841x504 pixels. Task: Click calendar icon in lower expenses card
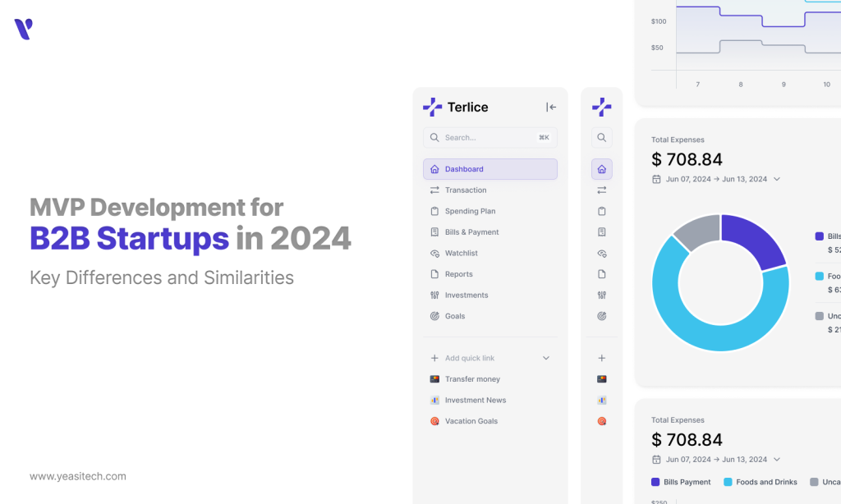(656, 460)
